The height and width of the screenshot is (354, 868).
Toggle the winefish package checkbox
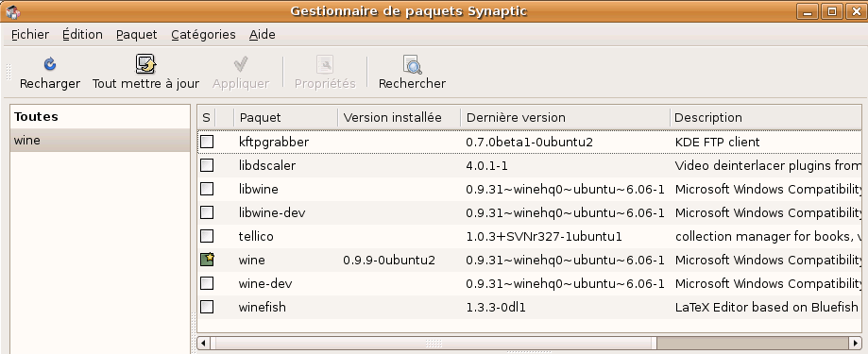207,307
